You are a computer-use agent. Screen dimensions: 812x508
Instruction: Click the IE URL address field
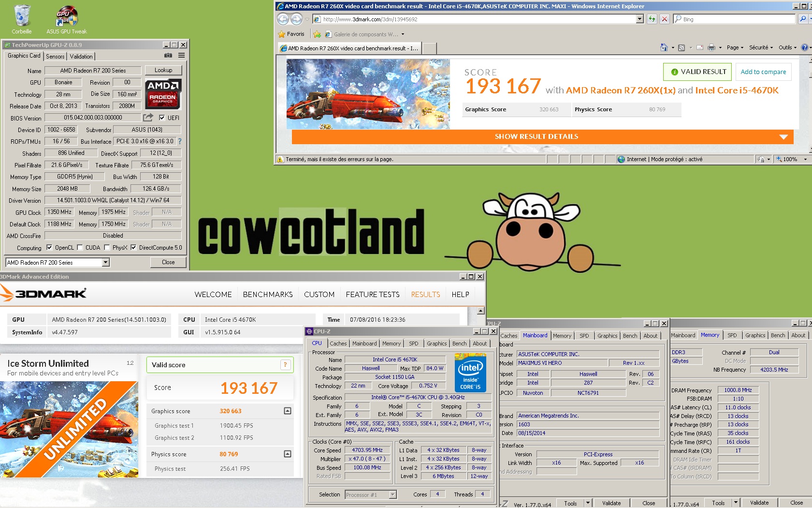tap(475, 19)
